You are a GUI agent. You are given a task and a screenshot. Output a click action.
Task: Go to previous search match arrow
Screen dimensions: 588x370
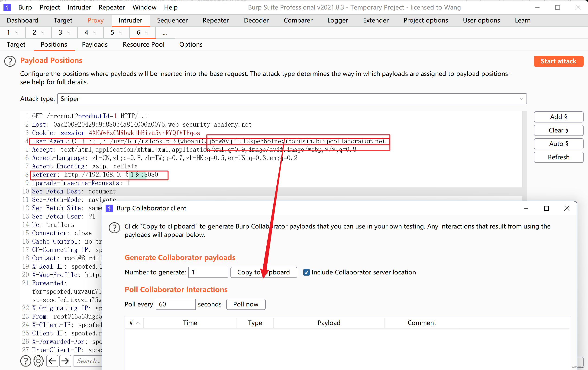pyautogui.click(x=52, y=361)
